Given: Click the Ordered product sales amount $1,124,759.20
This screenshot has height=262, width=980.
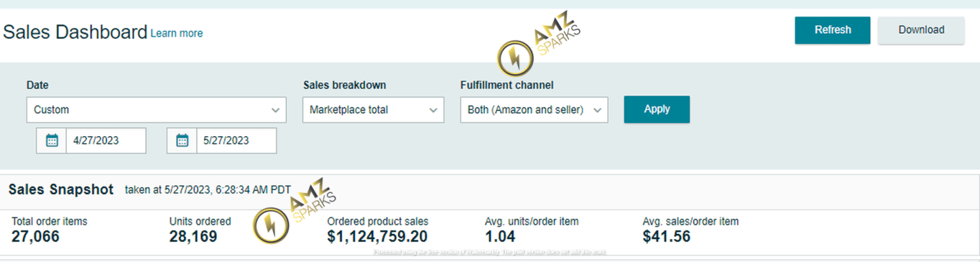Looking at the screenshot, I should (377, 236).
